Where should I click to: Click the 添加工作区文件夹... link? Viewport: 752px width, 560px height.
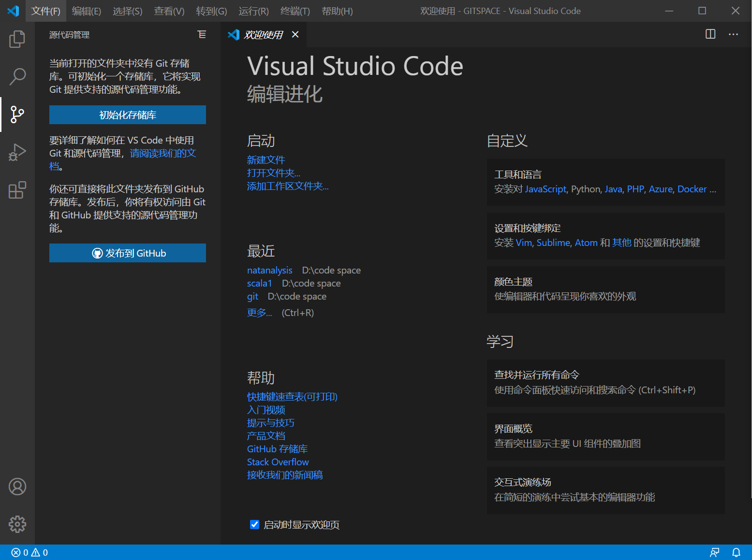(288, 186)
